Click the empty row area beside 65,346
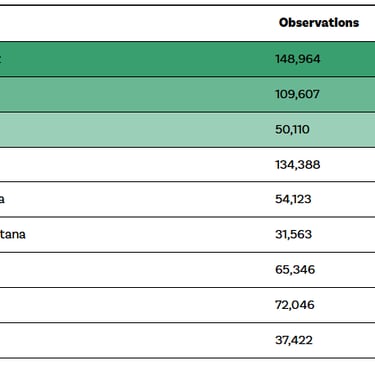This screenshot has height=366, width=375. click(133, 270)
